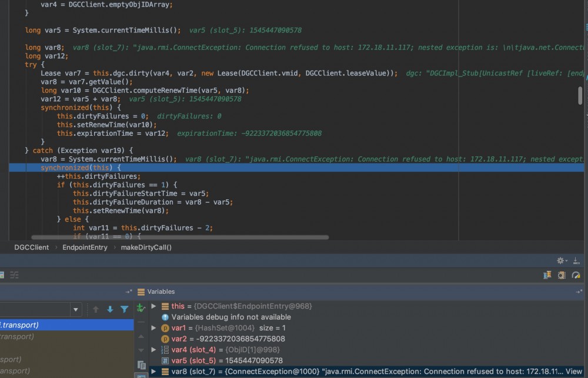The width and height of the screenshot is (588, 378).
Task: Navigate down the stack with the blue arrow
Action: (110, 309)
